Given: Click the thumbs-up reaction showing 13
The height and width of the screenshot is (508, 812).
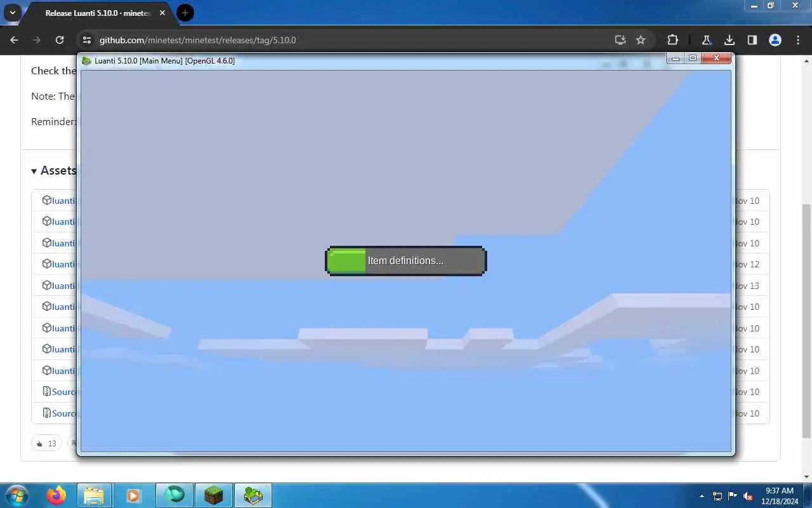Looking at the screenshot, I should pos(46,443).
